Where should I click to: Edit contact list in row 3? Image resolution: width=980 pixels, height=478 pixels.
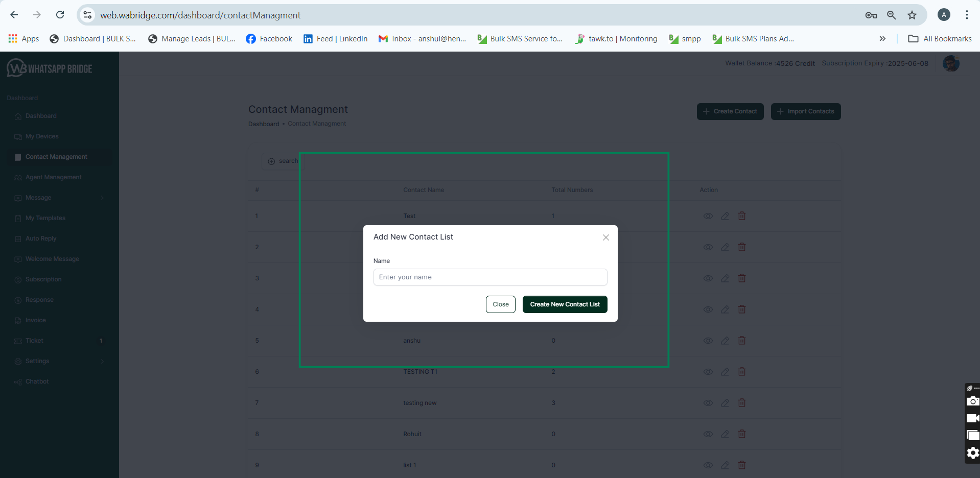[x=725, y=278]
